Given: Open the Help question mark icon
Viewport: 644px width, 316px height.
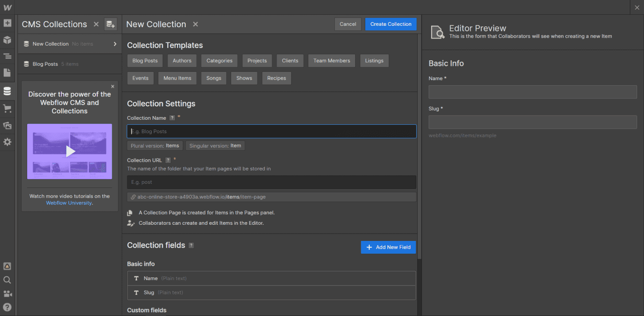Looking at the screenshot, I should (x=7, y=307).
